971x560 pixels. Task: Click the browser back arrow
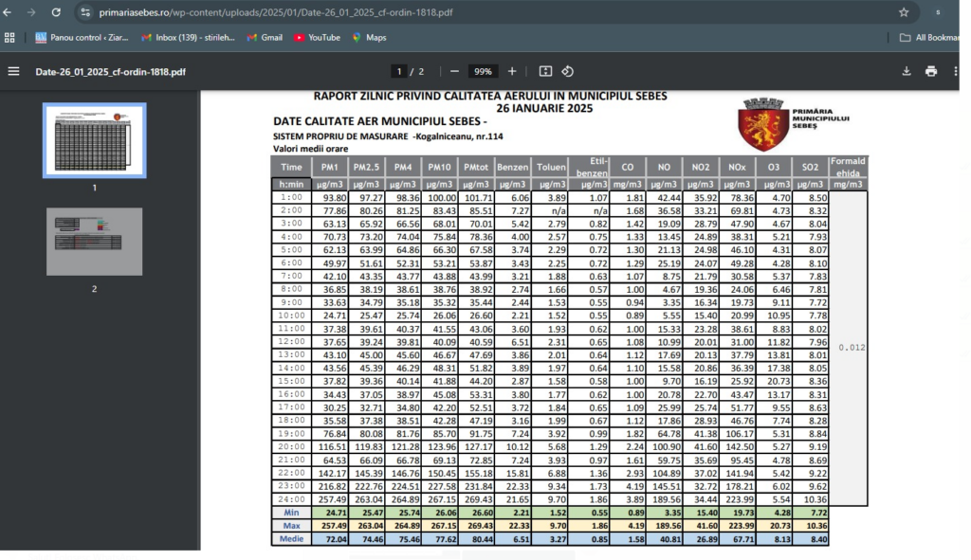tap(9, 12)
